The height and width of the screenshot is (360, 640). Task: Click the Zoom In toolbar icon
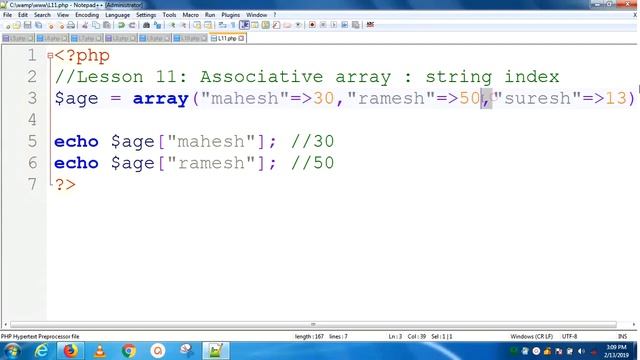click(x=173, y=25)
